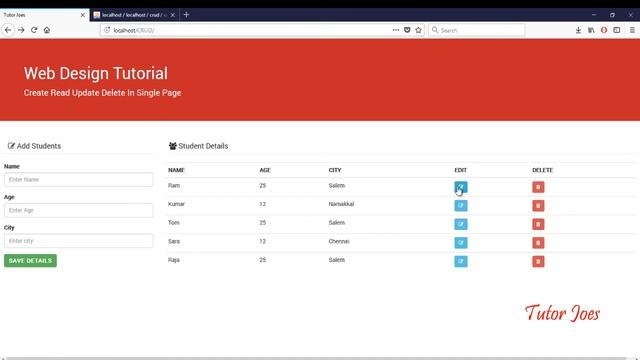Delete the Tom student row

pos(538,224)
